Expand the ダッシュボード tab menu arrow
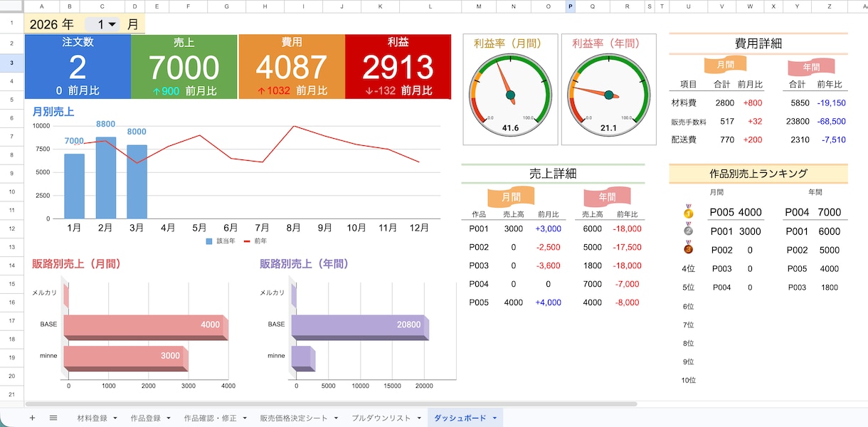This screenshot has width=868, height=427. coord(494,418)
